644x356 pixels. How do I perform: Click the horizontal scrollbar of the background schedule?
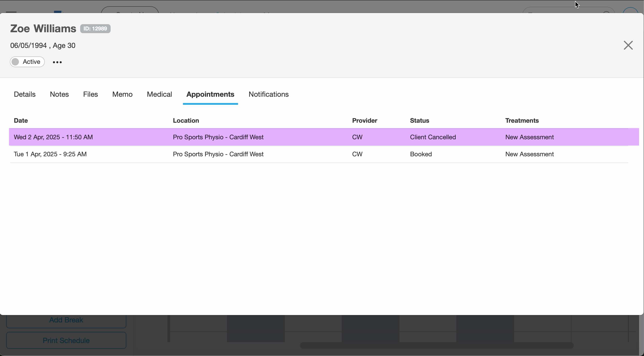(x=436, y=345)
